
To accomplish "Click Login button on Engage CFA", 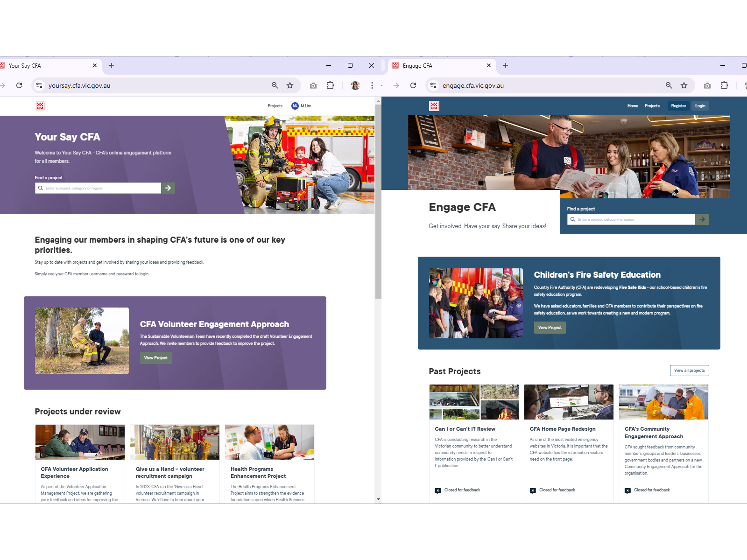I will click(x=700, y=106).
